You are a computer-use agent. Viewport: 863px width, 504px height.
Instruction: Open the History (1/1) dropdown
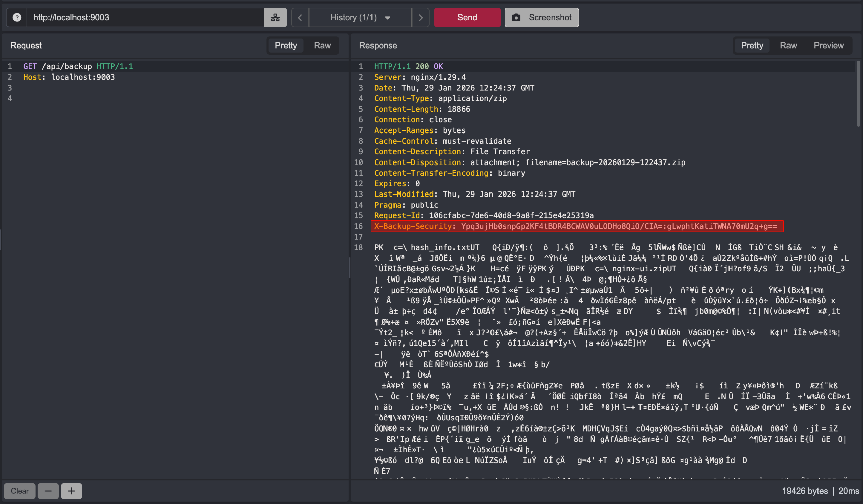[x=360, y=18]
